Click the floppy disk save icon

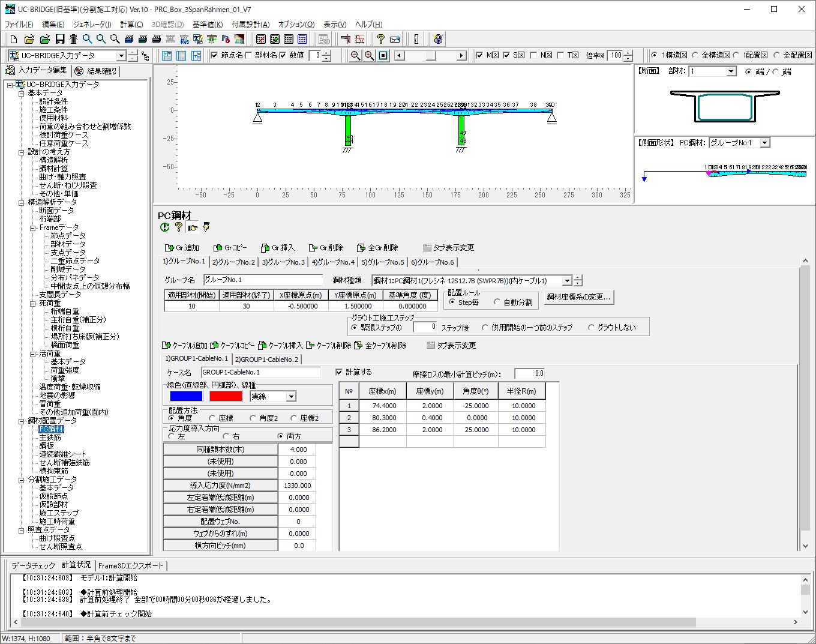(59, 40)
